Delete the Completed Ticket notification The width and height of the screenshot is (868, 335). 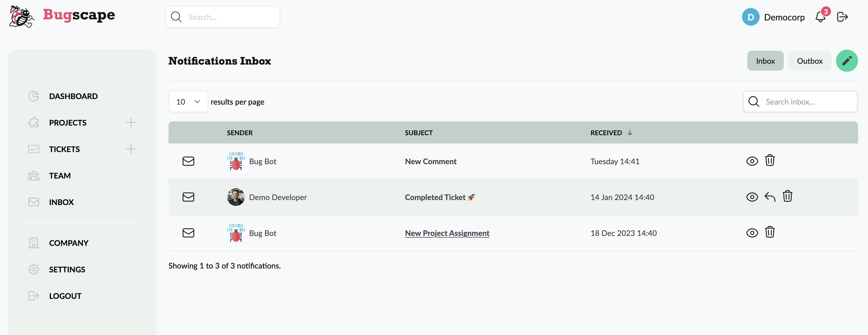pyautogui.click(x=787, y=196)
